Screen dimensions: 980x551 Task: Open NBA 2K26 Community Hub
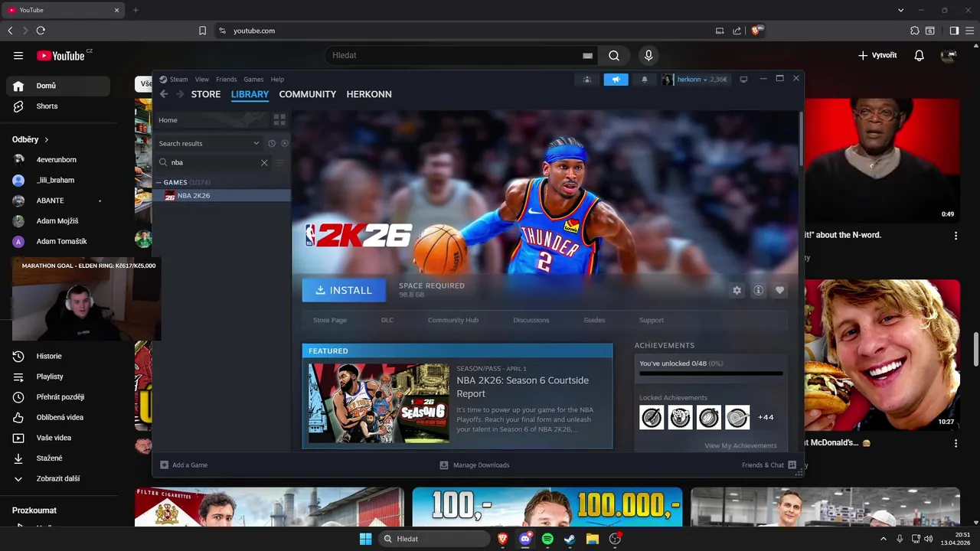tap(453, 320)
